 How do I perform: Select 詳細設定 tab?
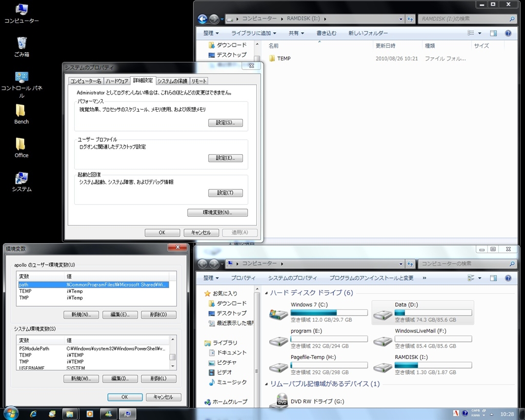143,80
